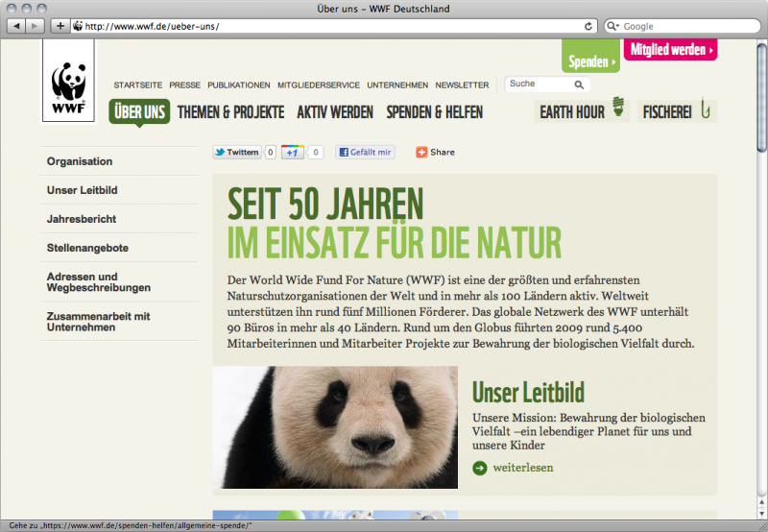Open the UNTERNEHMEN top link
The width and height of the screenshot is (768, 532).
(397, 85)
